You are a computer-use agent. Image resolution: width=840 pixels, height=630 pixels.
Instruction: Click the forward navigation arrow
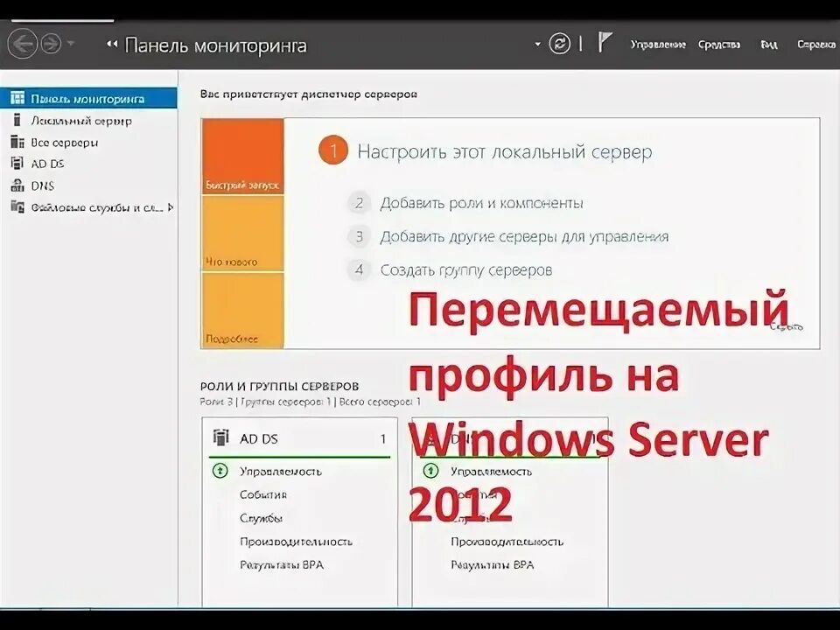tap(52, 44)
